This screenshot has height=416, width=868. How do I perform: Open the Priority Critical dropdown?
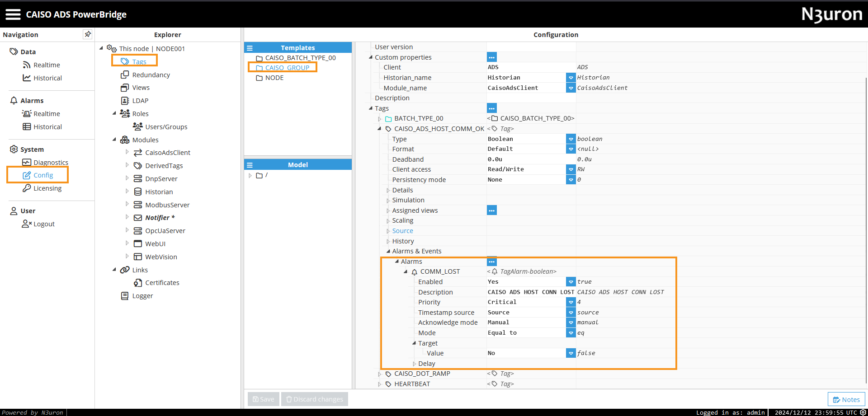[x=571, y=302]
